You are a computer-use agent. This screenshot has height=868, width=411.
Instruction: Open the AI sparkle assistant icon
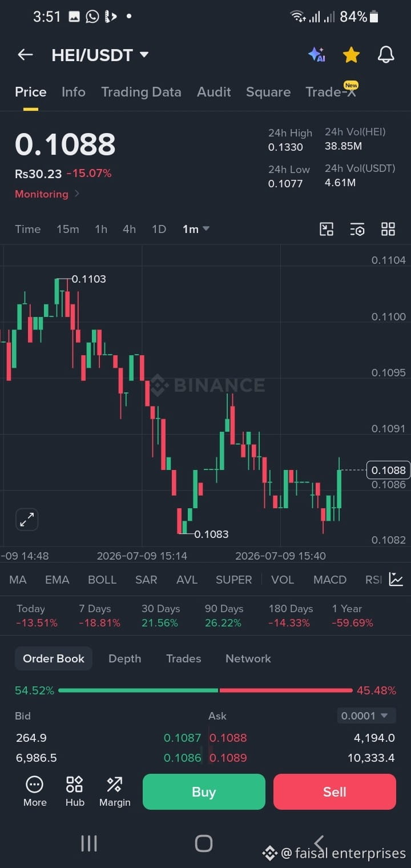[x=317, y=55]
